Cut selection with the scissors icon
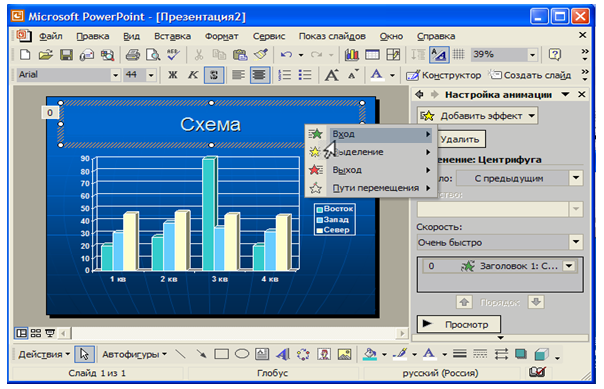Viewport: 604px width, 389px height. pyautogui.click(x=199, y=55)
